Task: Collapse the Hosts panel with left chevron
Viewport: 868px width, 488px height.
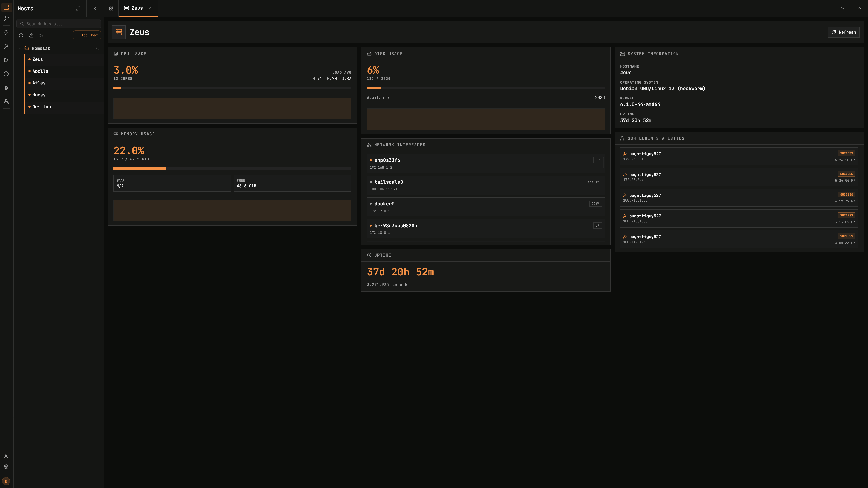Action: point(95,8)
